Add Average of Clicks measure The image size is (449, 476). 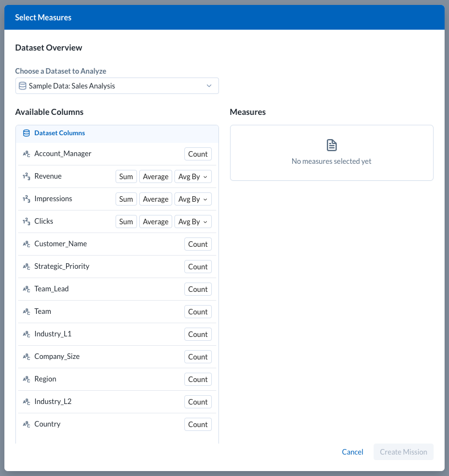[156, 222]
